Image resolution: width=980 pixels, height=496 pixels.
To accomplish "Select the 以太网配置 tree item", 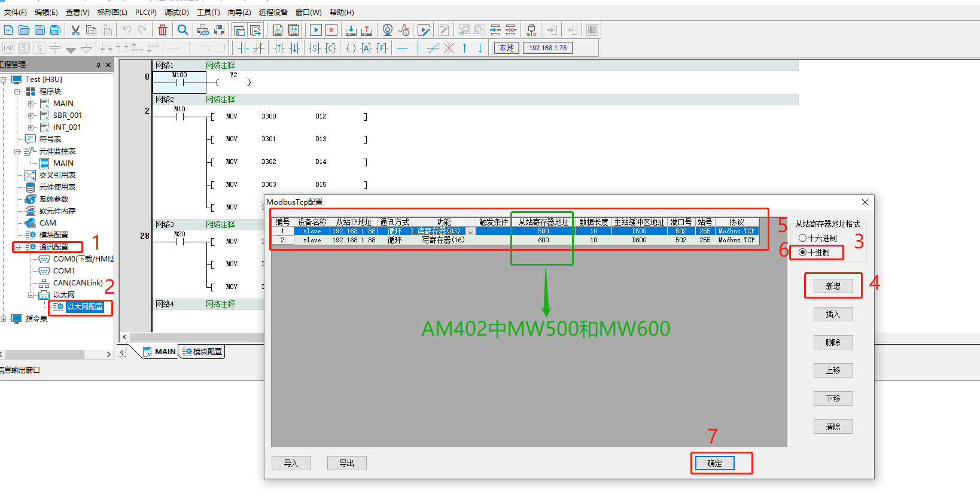I will tap(84, 306).
